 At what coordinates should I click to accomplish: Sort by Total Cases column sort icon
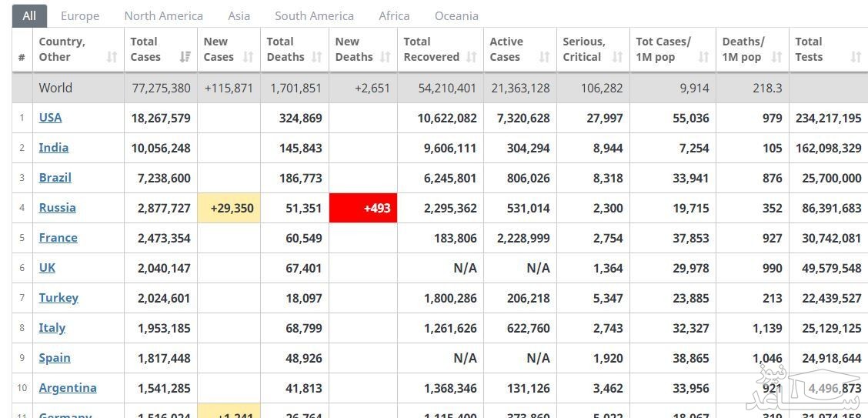[x=185, y=57]
